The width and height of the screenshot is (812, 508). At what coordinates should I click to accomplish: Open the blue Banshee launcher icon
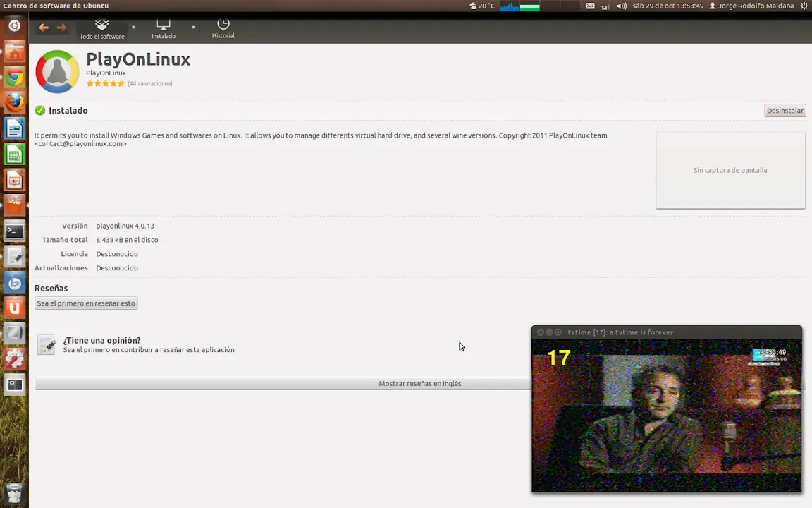[15, 282]
